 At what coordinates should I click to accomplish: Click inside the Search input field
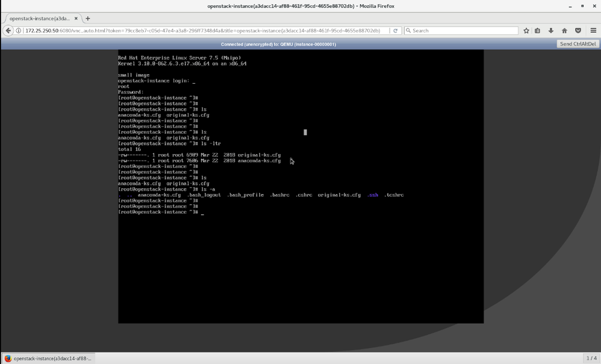(462, 31)
